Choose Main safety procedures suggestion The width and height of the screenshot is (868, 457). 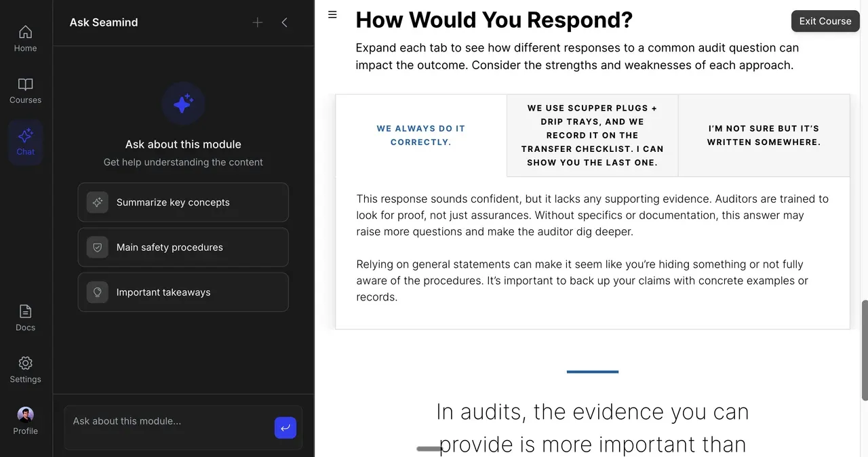tap(183, 247)
